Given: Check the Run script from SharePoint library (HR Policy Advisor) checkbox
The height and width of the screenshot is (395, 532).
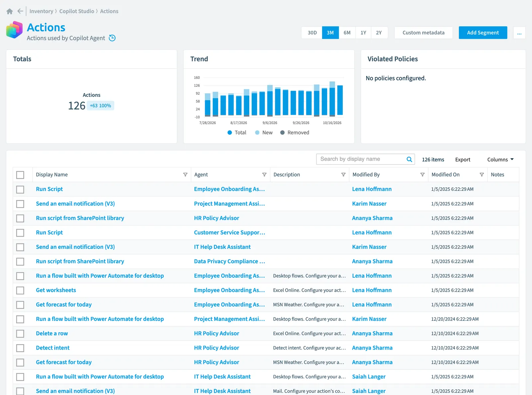Looking at the screenshot, I should 20,218.
